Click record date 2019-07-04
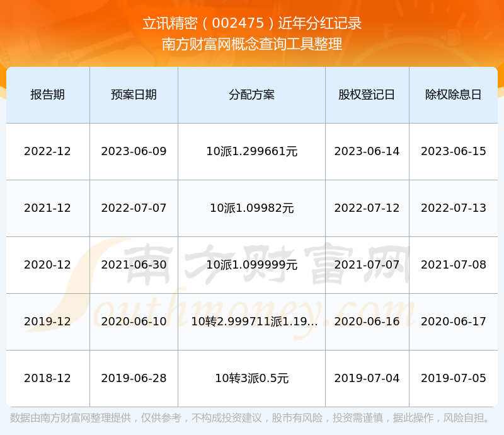Viewport: 504px width, 435px height. (x=367, y=378)
